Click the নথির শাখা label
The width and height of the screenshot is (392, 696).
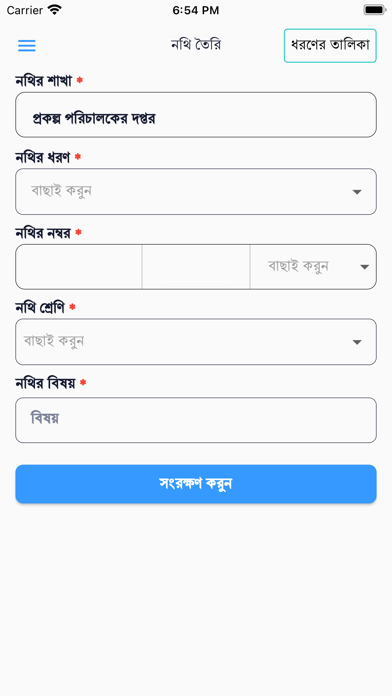click(x=44, y=81)
